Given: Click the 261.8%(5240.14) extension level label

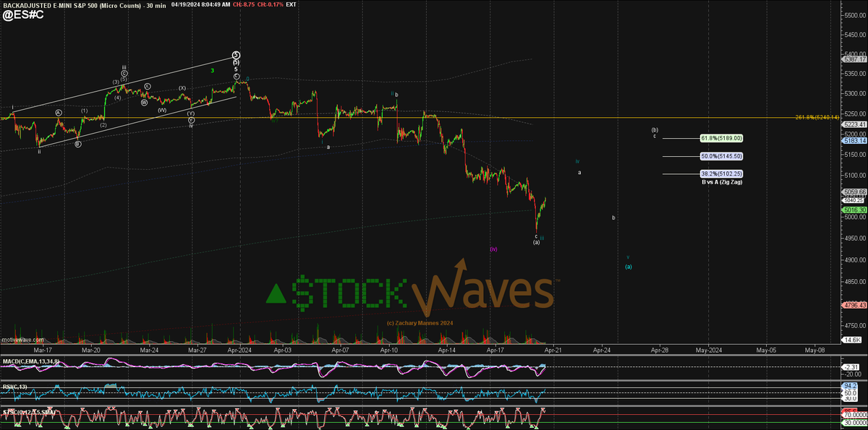Looking at the screenshot, I should coord(817,117).
